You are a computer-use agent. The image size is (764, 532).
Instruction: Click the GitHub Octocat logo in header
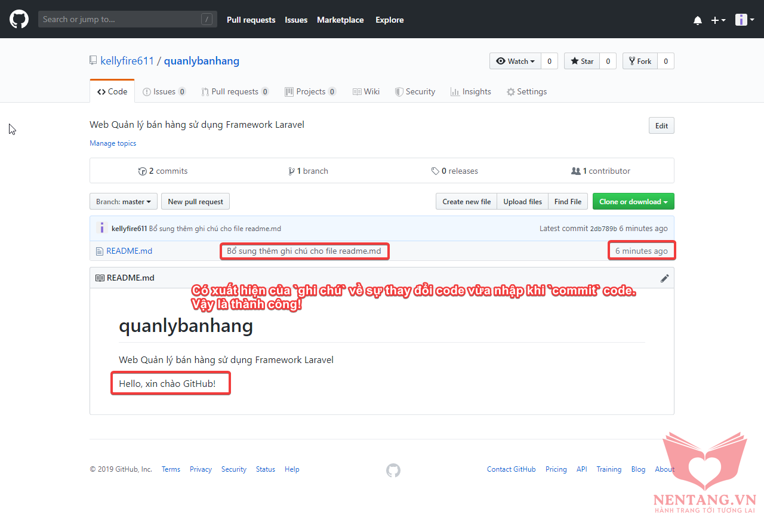pyautogui.click(x=19, y=19)
